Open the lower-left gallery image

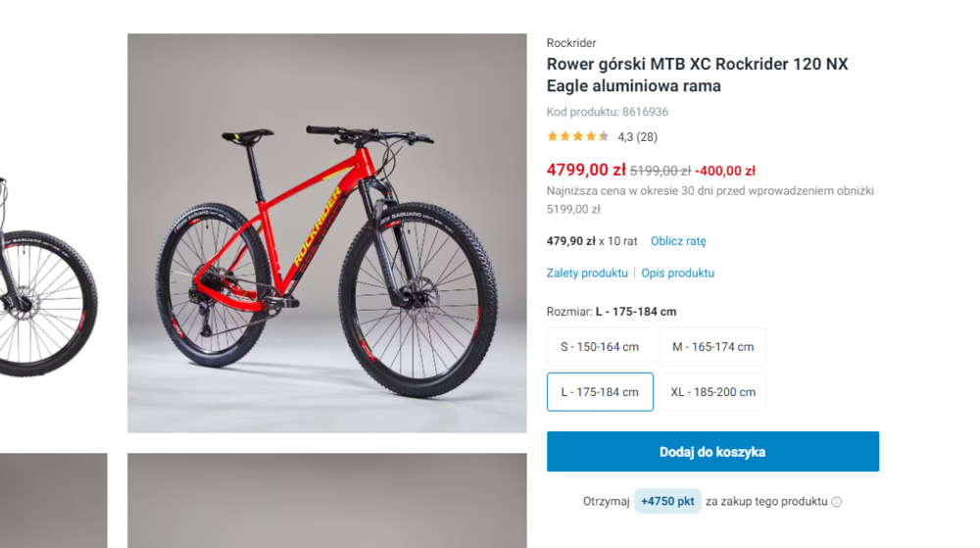(x=53, y=500)
